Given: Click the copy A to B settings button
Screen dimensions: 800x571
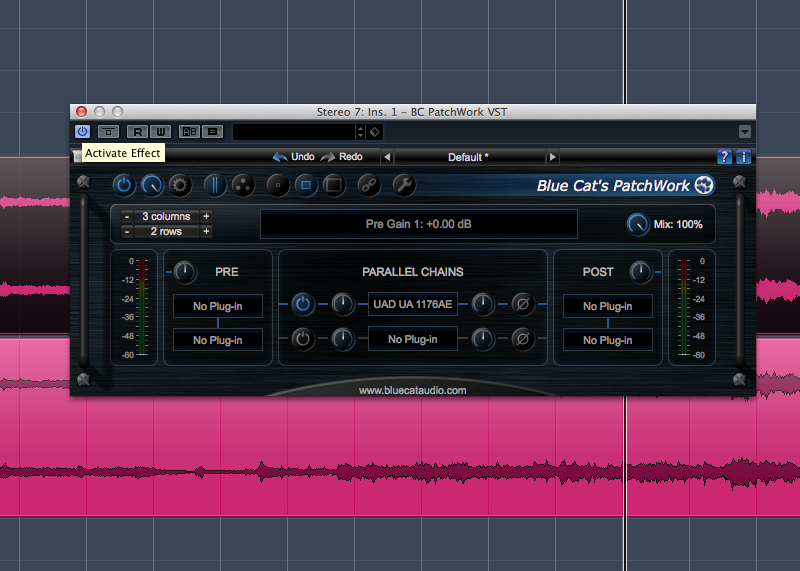Looking at the screenshot, I should (x=213, y=132).
